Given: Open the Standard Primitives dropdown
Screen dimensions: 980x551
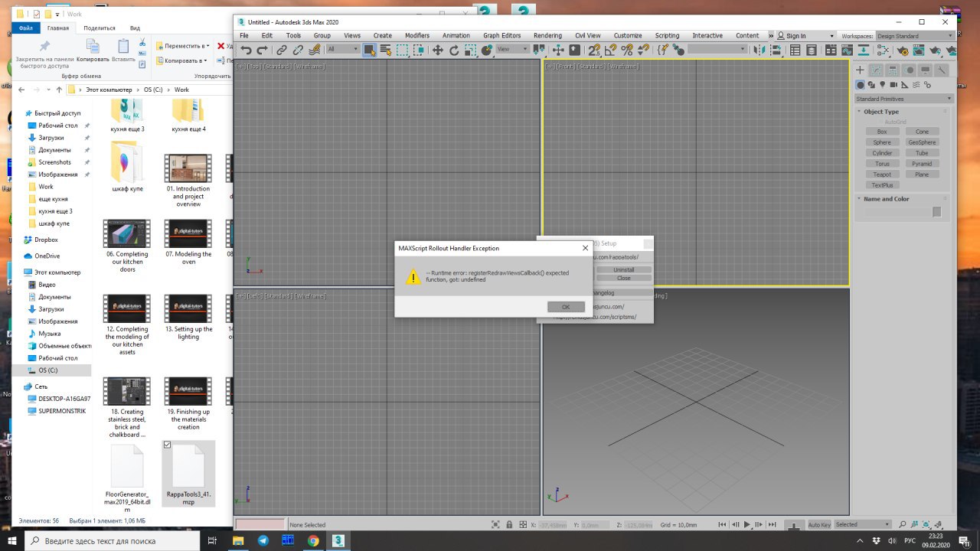Looking at the screenshot, I should [904, 99].
